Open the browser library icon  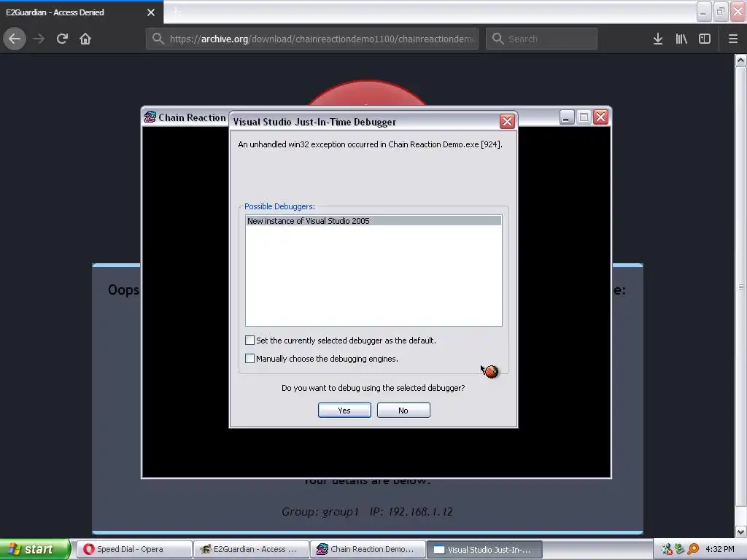pyautogui.click(x=681, y=39)
